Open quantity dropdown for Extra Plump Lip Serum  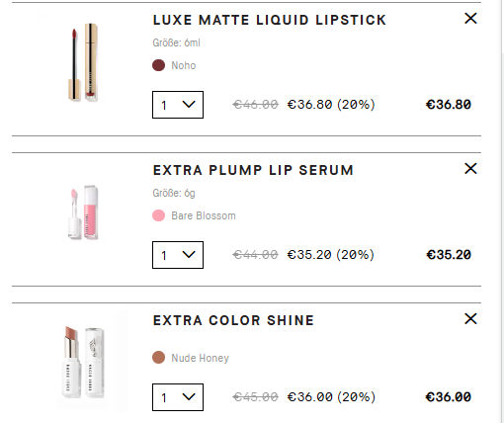coord(178,255)
